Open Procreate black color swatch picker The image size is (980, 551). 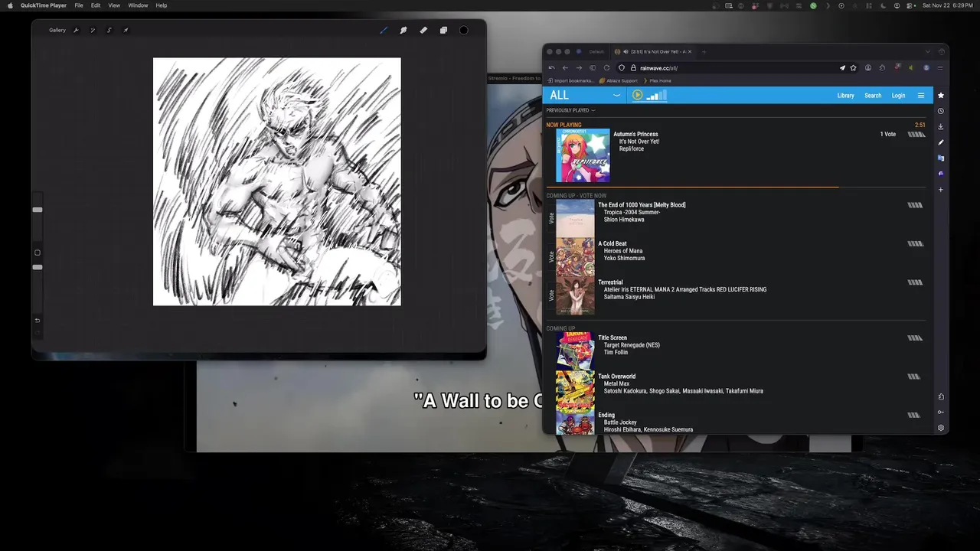tap(463, 31)
